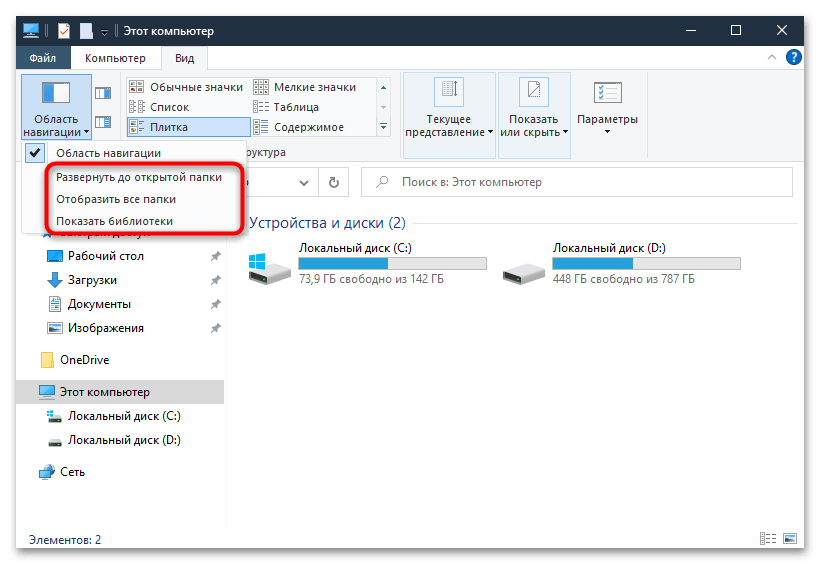Enable Показать библиотеки option
Viewport: 820px width, 564px height.
click(114, 221)
